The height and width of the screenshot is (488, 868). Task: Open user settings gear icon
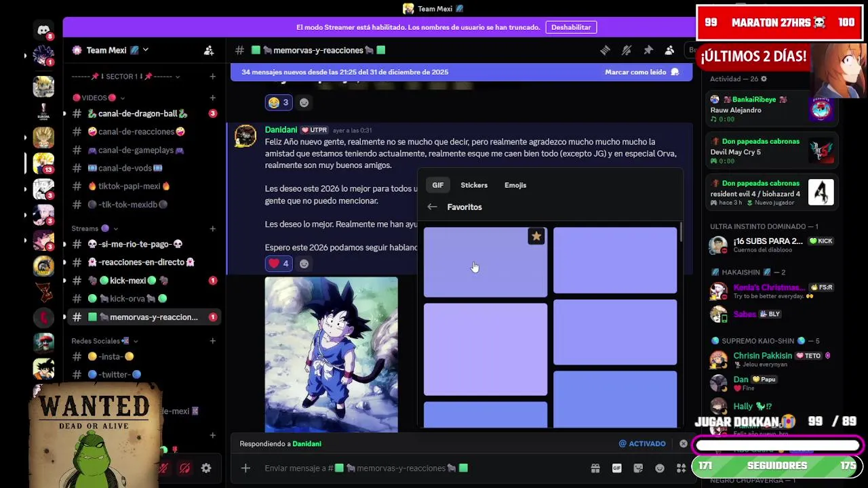click(x=206, y=468)
